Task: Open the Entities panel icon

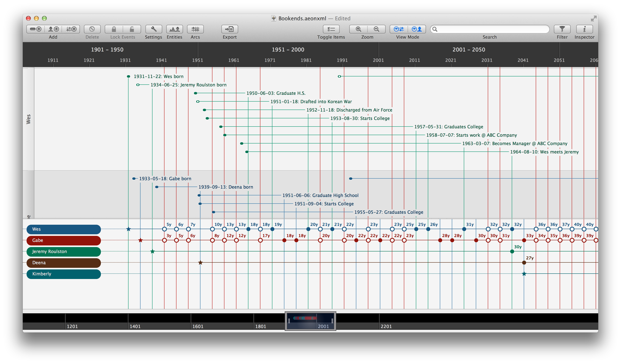Action: (174, 29)
